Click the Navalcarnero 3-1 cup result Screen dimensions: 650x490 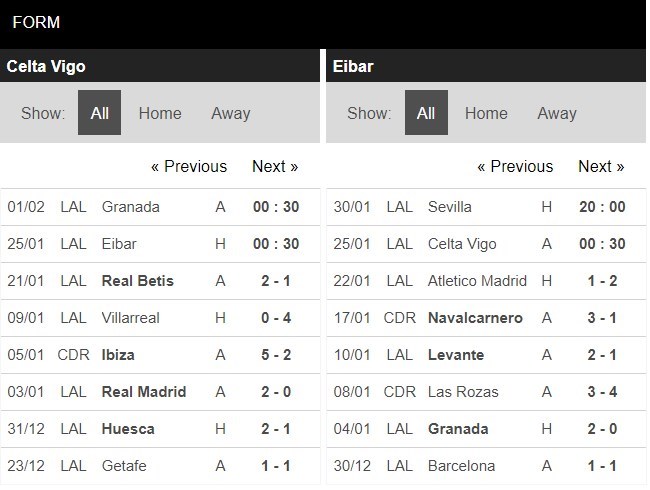coord(486,318)
